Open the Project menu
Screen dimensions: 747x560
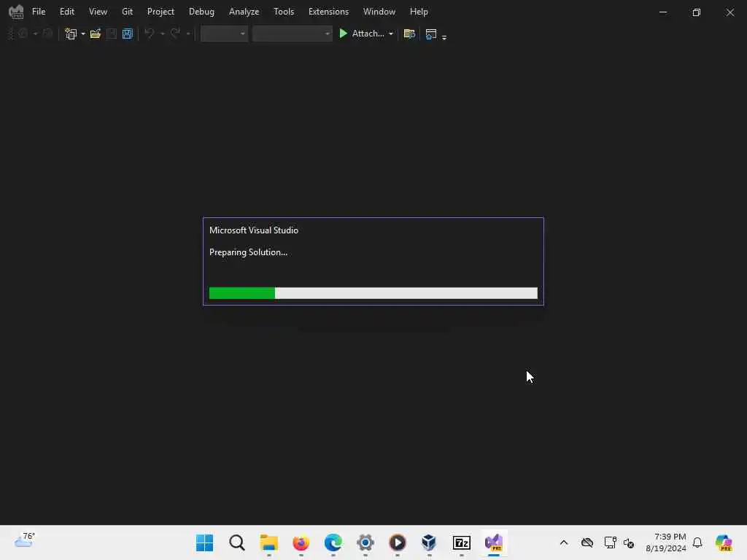pos(160,12)
